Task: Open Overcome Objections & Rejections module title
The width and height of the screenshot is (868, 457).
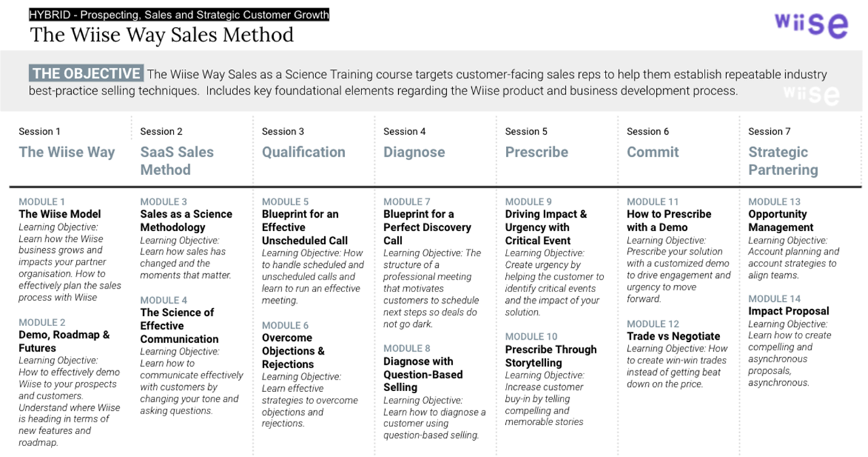Action: 293,351
